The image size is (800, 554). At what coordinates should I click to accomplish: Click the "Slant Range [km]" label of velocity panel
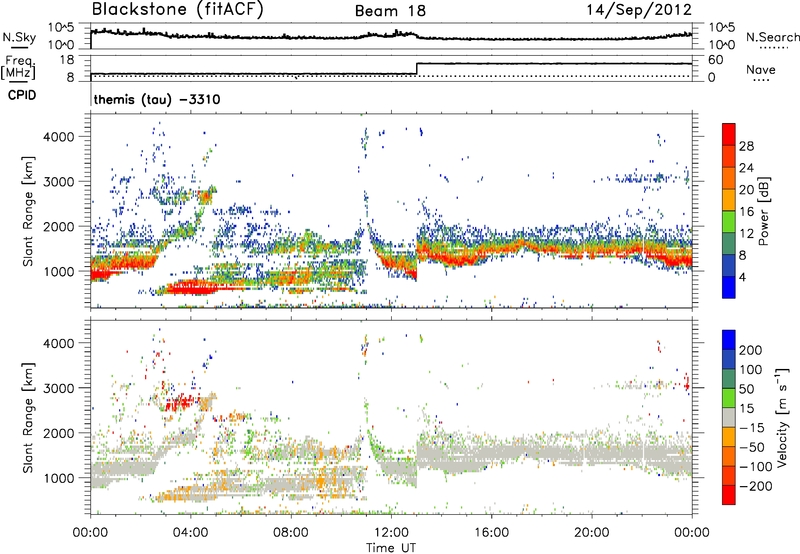tap(28, 417)
